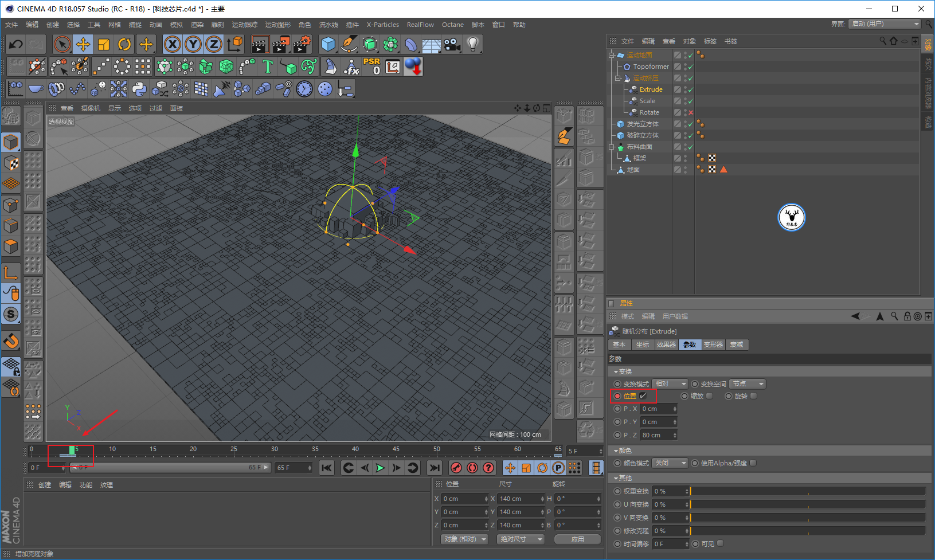The width and height of the screenshot is (935, 560).
Task: Select the Live Selection tool
Action: pos(62,44)
